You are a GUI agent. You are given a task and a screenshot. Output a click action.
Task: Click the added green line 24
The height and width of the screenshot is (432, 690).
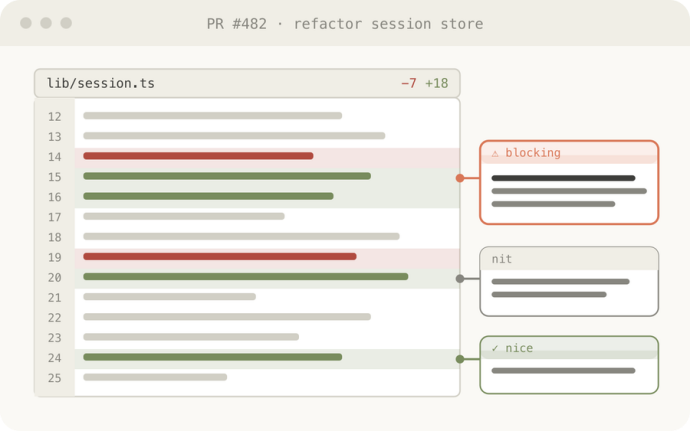pos(267,359)
